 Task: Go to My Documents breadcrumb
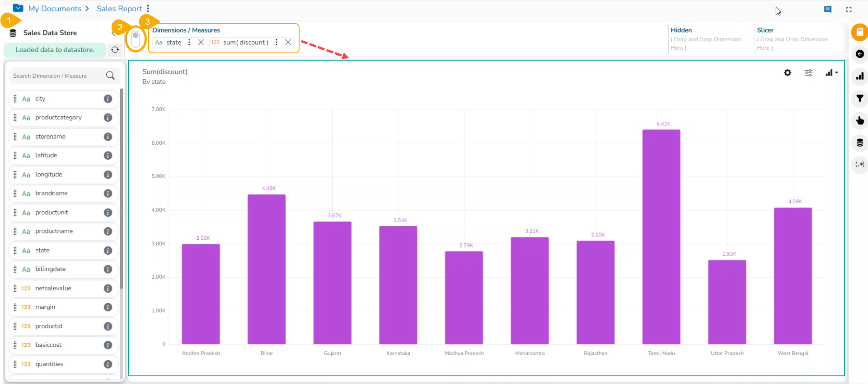tap(55, 9)
